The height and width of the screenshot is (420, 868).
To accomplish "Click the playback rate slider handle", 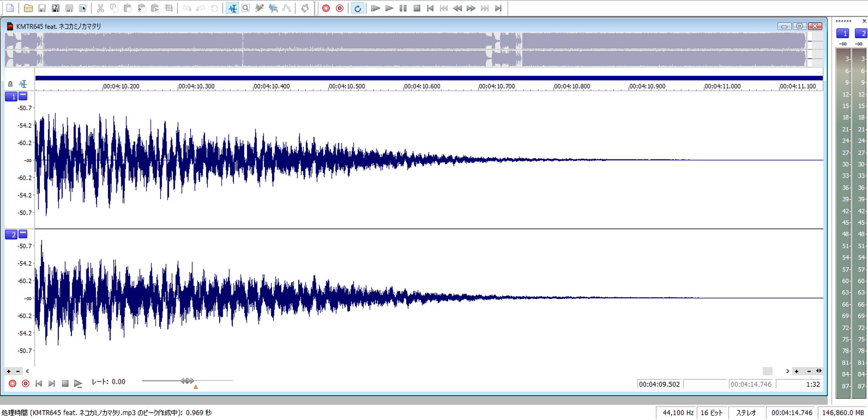I will coord(187,381).
